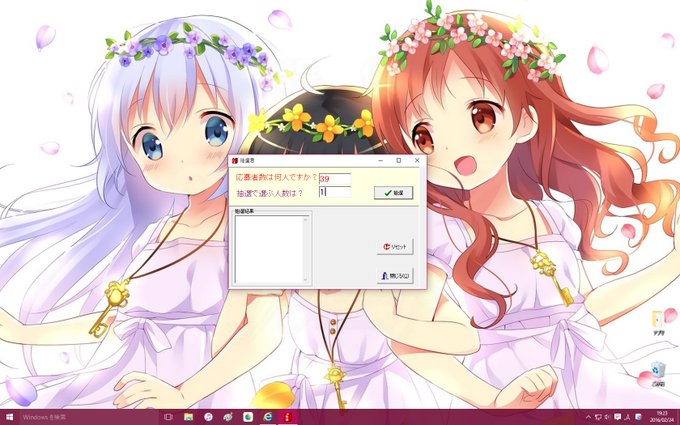
Task: Click the winners count field showing 1
Action: pyautogui.click(x=335, y=192)
